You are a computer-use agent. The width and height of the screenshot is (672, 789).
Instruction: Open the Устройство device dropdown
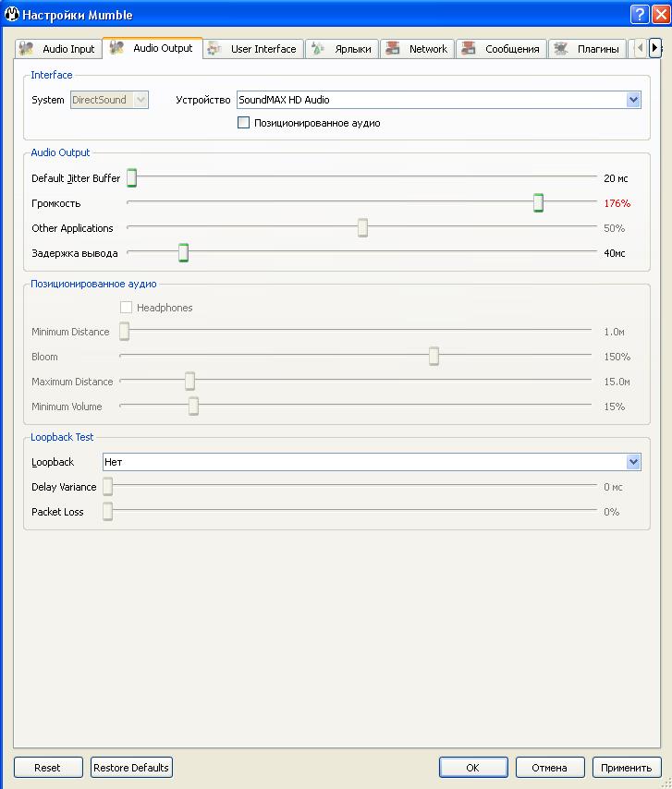click(632, 100)
